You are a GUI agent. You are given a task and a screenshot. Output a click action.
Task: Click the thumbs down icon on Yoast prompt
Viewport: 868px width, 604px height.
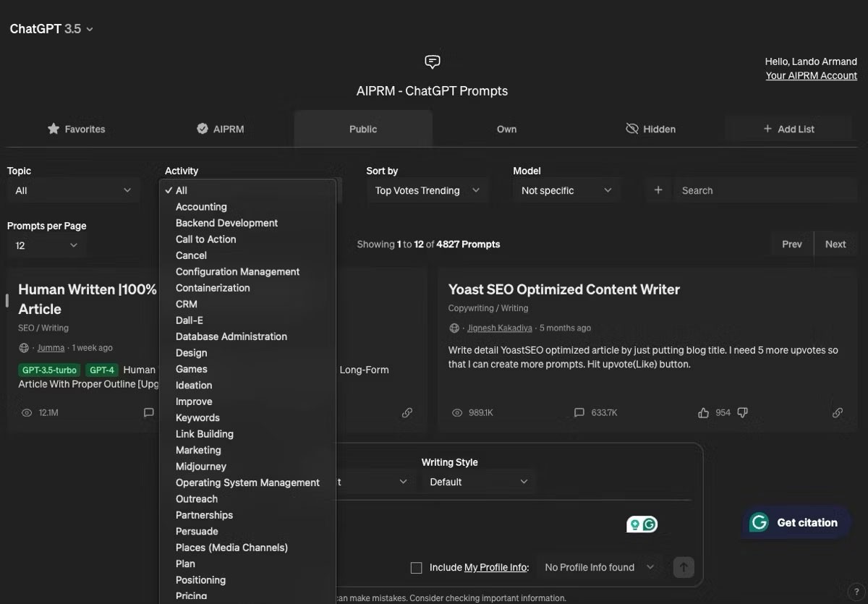click(x=742, y=412)
